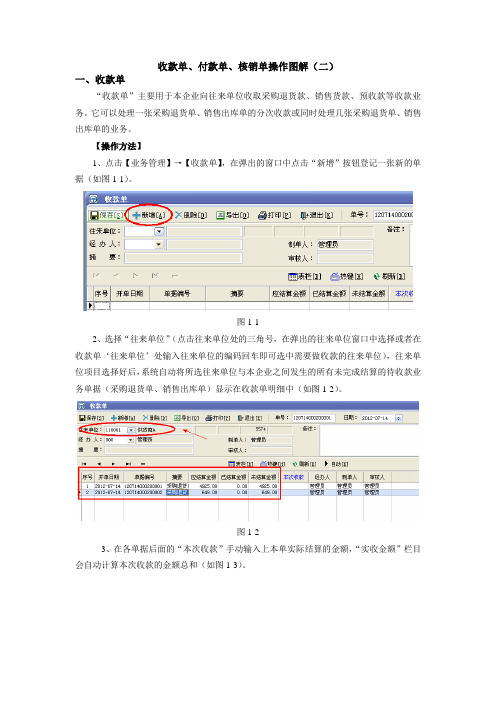Go to previous record in Figure 1-1 navigator

116,276
